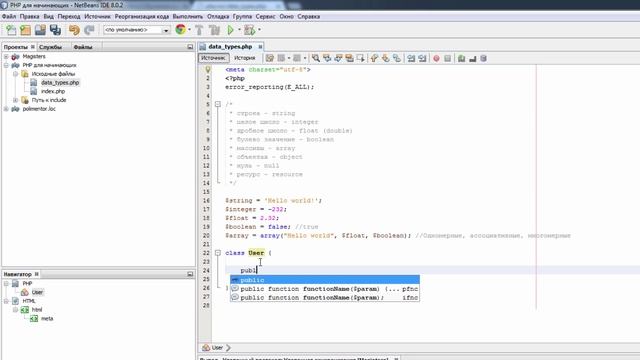Expand the Путь к include node
Screen dimensions: 640x360
click(16, 100)
